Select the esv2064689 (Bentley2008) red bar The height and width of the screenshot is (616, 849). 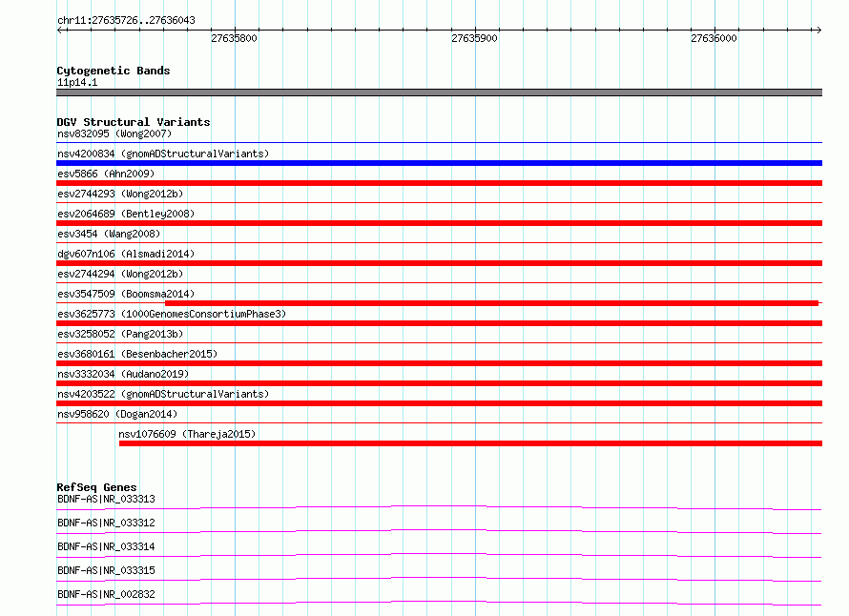[x=439, y=223]
